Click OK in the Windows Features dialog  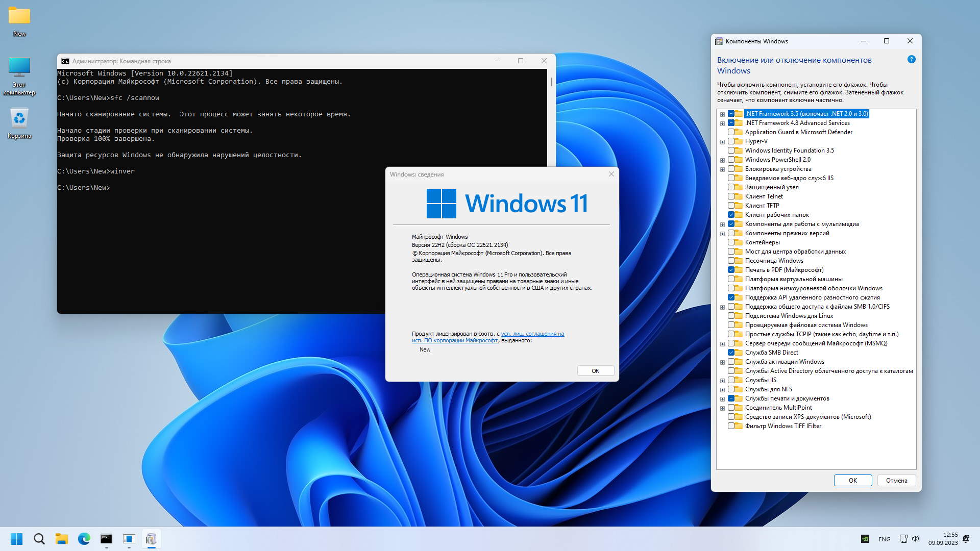(x=852, y=480)
